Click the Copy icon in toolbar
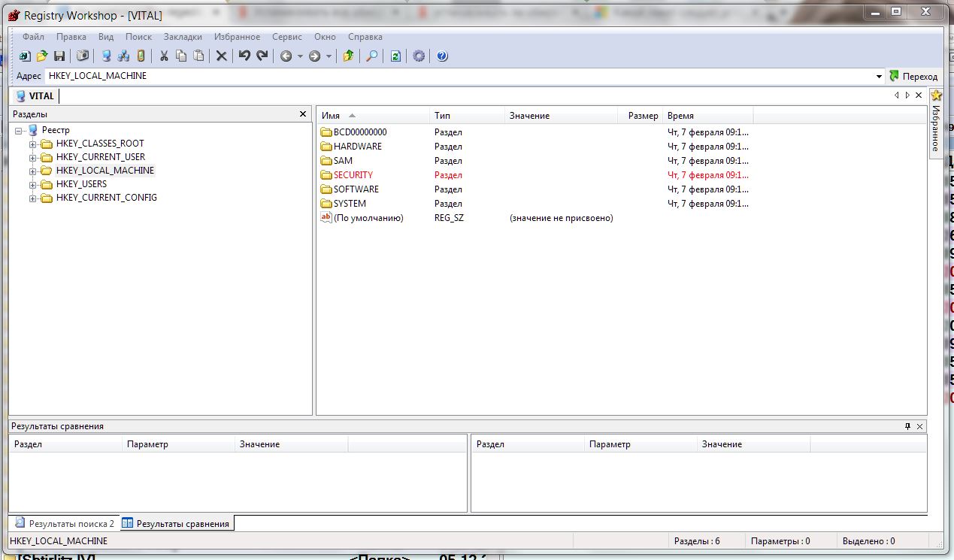The height and width of the screenshot is (560, 954). coord(181,56)
